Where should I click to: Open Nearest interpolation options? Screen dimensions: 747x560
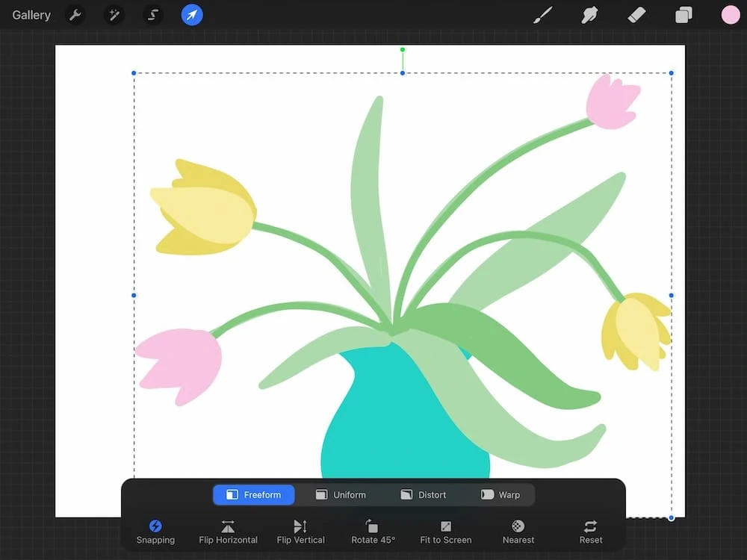pyautogui.click(x=518, y=532)
